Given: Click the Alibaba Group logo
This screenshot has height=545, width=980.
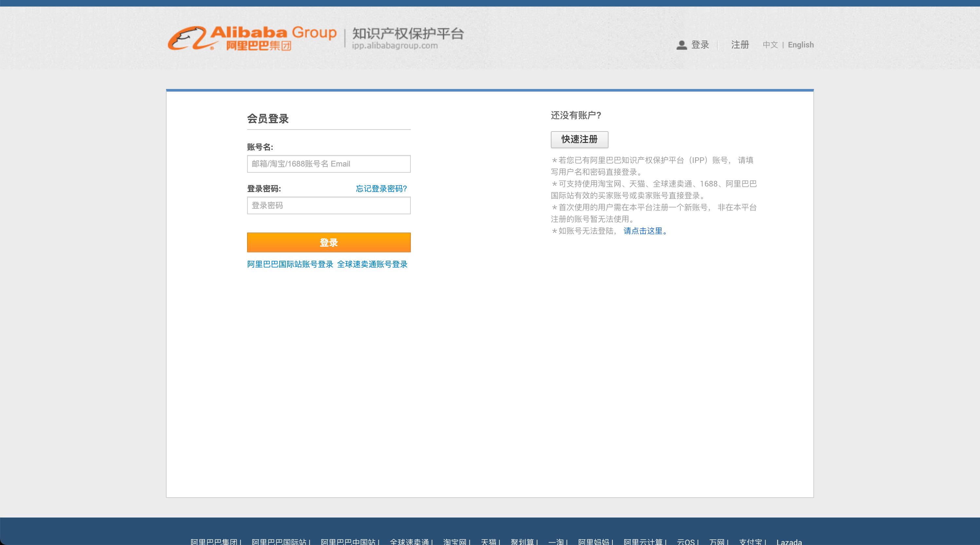Looking at the screenshot, I should [x=252, y=38].
